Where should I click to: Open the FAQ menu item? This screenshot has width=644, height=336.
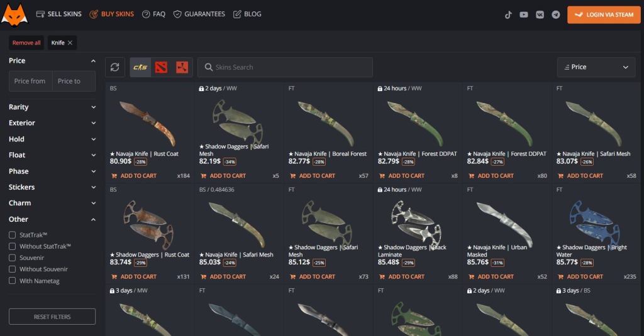pyautogui.click(x=153, y=14)
